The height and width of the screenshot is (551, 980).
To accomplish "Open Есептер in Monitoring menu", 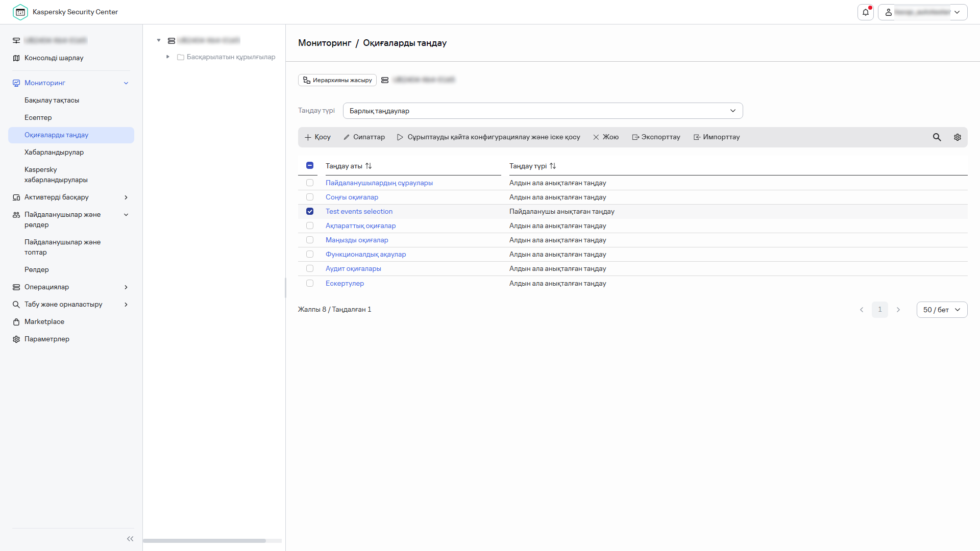I will tap(38, 118).
